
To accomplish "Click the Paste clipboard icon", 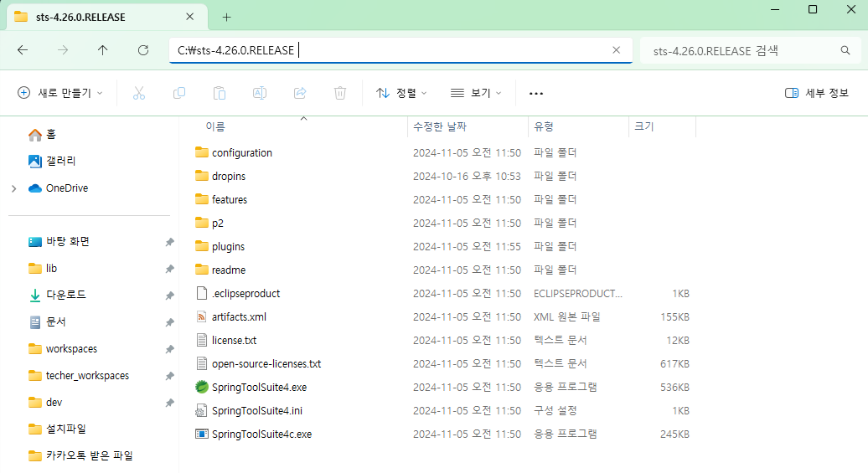I will pyautogui.click(x=220, y=93).
